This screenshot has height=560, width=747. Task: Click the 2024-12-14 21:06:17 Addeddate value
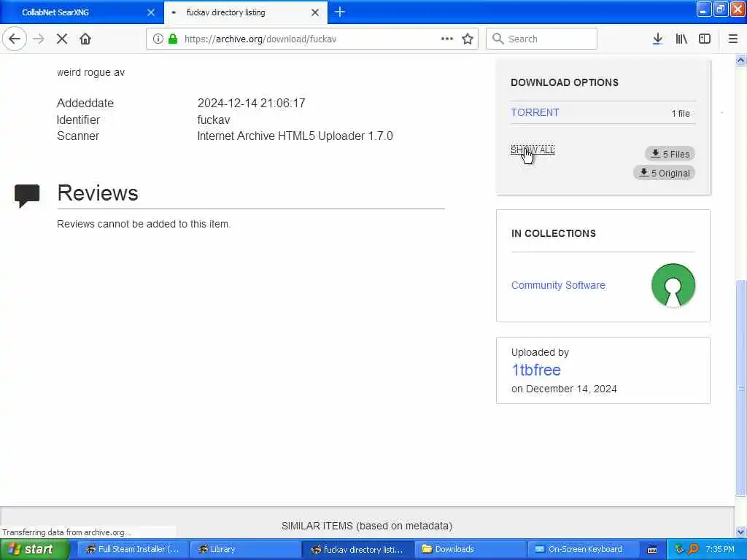point(251,103)
